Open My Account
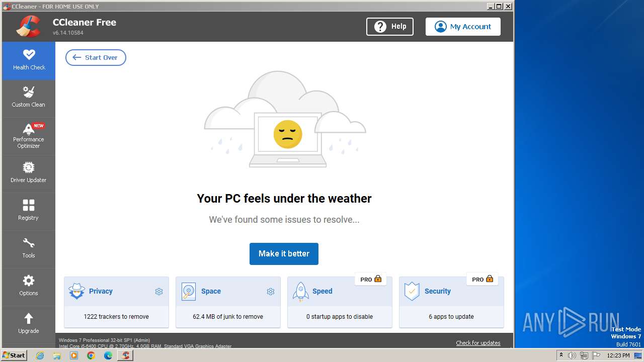Viewport: 644px width, 362px height. (x=463, y=27)
